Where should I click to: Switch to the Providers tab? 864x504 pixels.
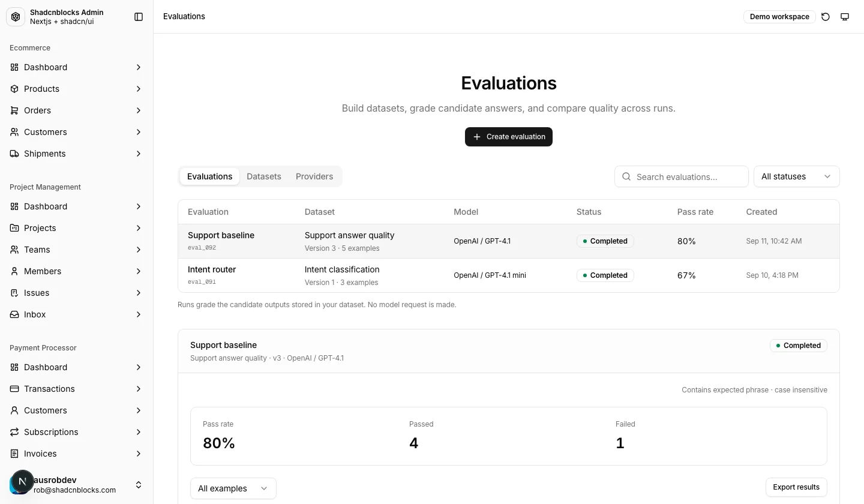tap(314, 176)
